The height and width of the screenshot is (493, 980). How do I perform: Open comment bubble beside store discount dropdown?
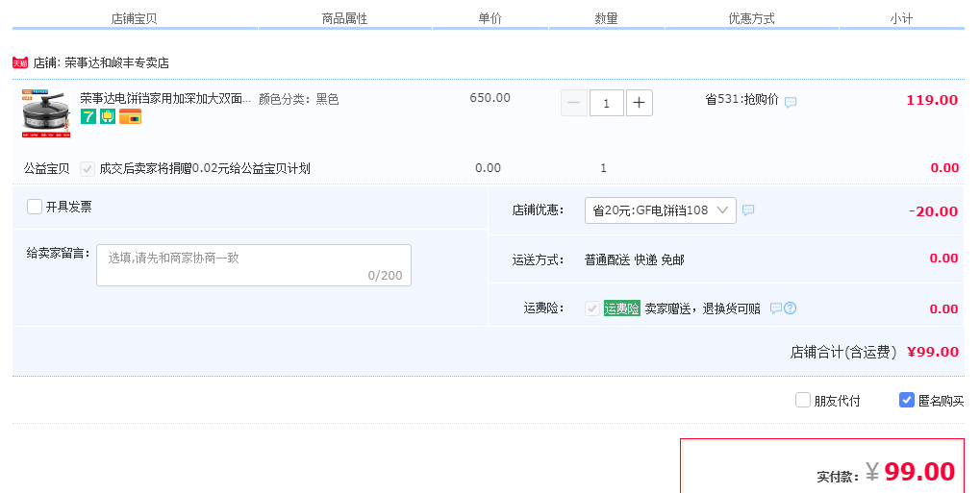748,210
